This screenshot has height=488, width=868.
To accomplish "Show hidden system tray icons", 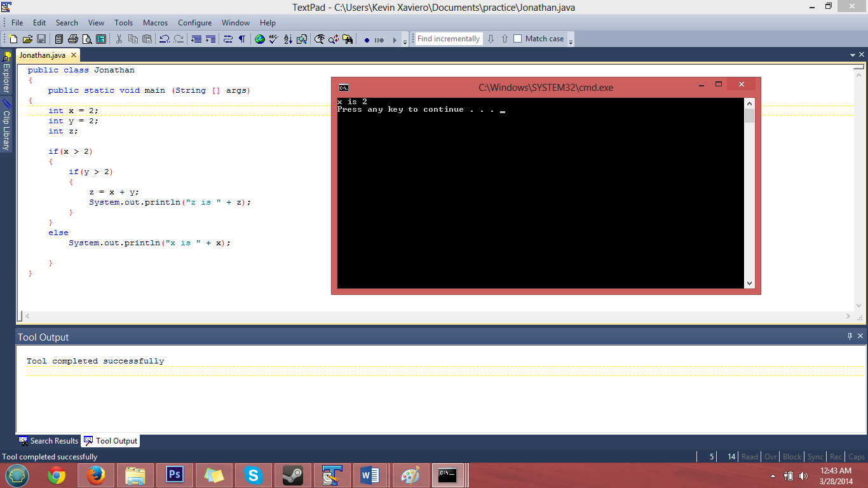I will coord(773,476).
